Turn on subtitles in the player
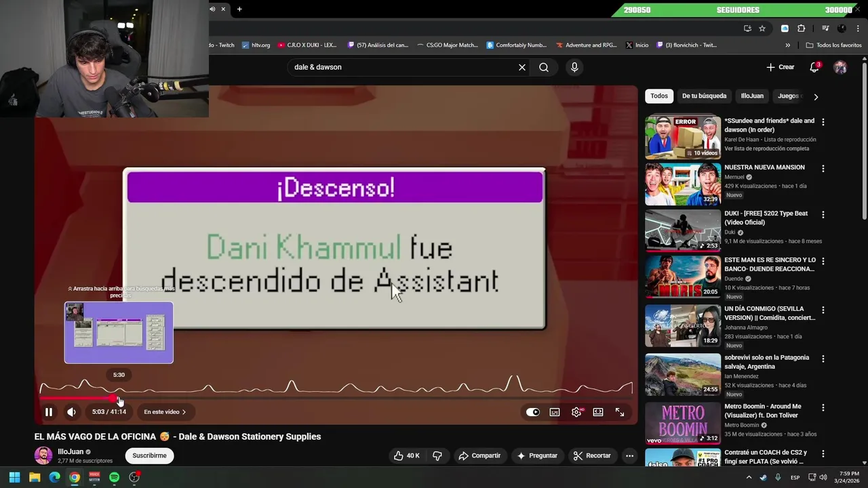The height and width of the screenshot is (488, 868). [555, 412]
